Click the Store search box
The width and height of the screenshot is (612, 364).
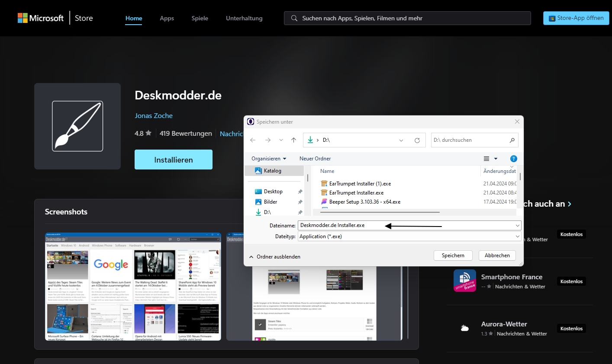tap(407, 18)
